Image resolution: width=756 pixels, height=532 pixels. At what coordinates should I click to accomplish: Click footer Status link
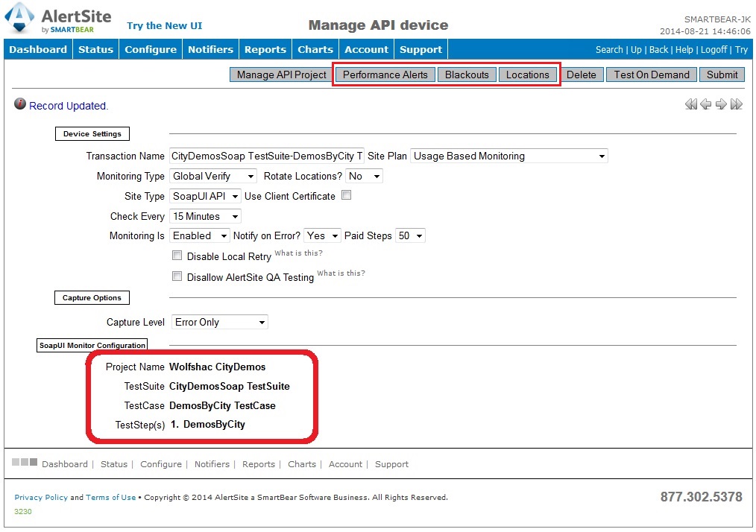point(114,464)
